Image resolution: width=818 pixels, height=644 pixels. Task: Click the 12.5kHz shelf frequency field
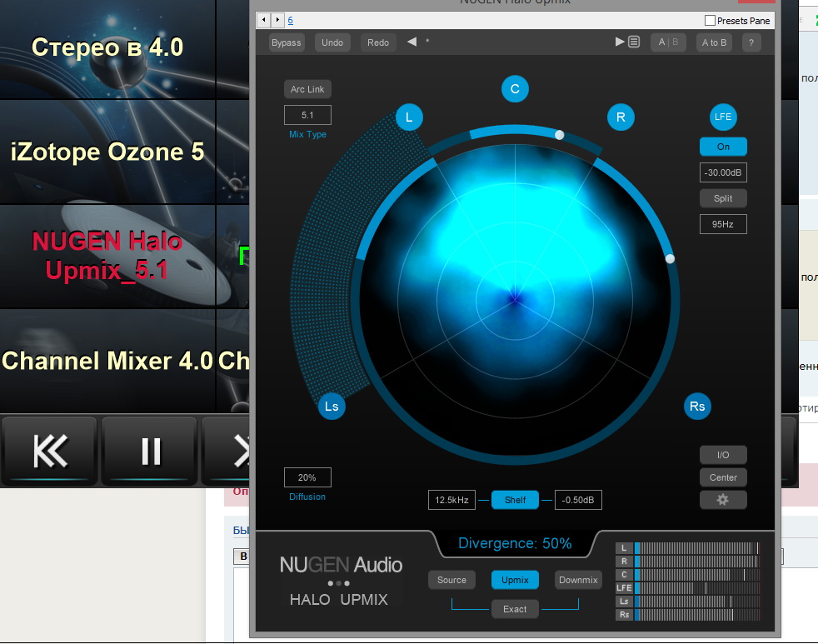(x=451, y=500)
